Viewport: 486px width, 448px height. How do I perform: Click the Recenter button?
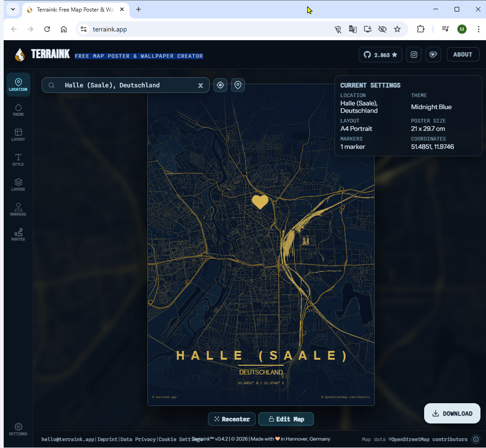[232, 419]
